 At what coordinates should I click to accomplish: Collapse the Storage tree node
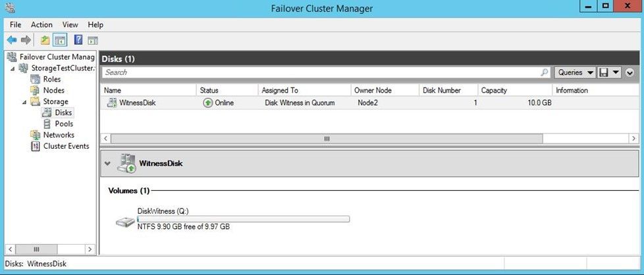[x=25, y=102]
